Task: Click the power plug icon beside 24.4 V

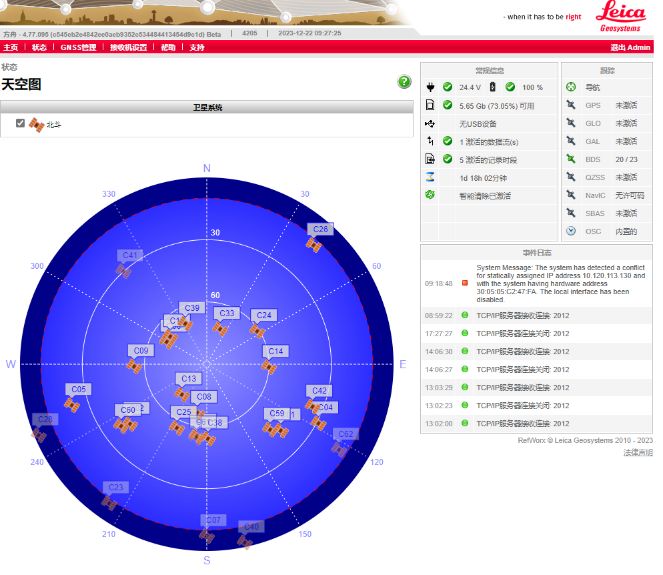Action: click(x=430, y=87)
